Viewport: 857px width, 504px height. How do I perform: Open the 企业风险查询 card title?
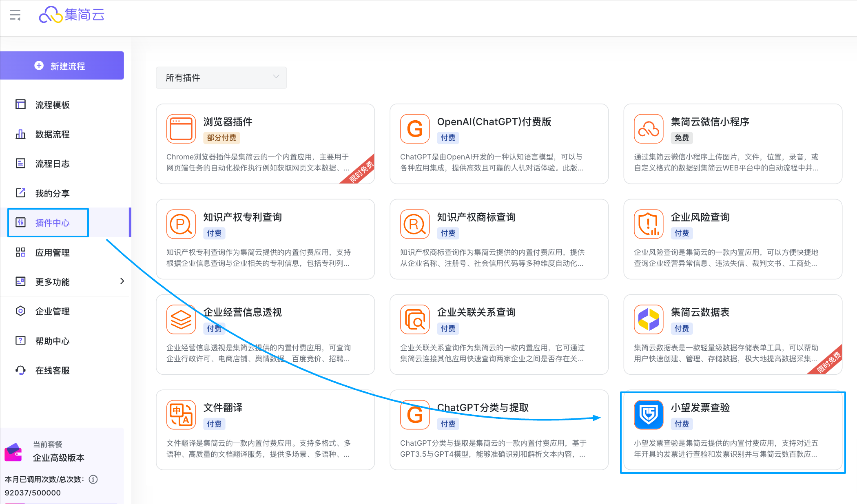pyautogui.click(x=700, y=217)
